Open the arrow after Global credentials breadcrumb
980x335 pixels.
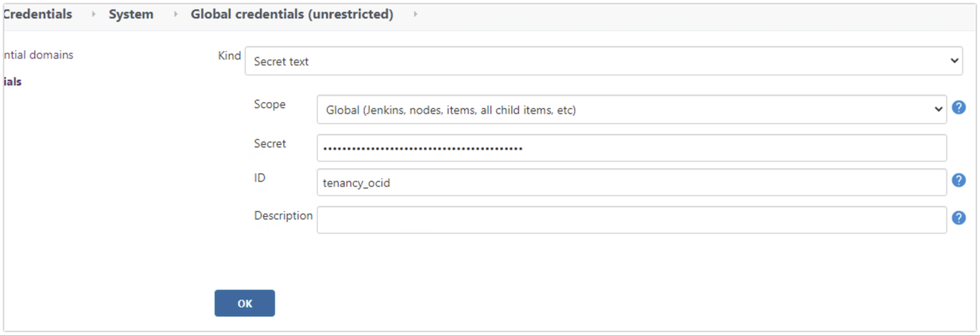point(415,14)
